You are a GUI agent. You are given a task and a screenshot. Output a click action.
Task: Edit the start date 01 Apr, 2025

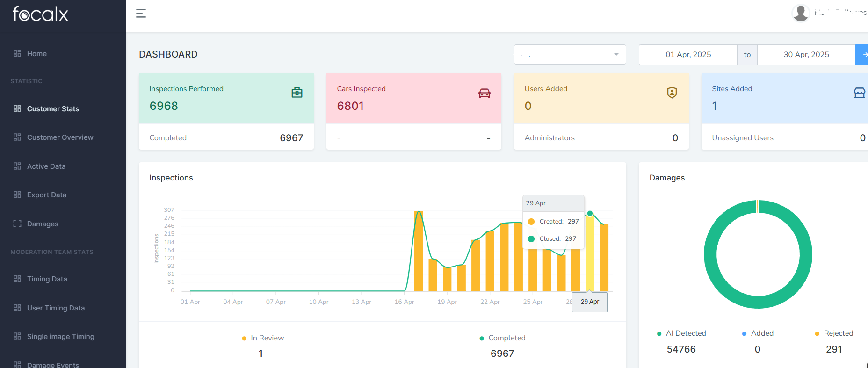click(x=688, y=55)
